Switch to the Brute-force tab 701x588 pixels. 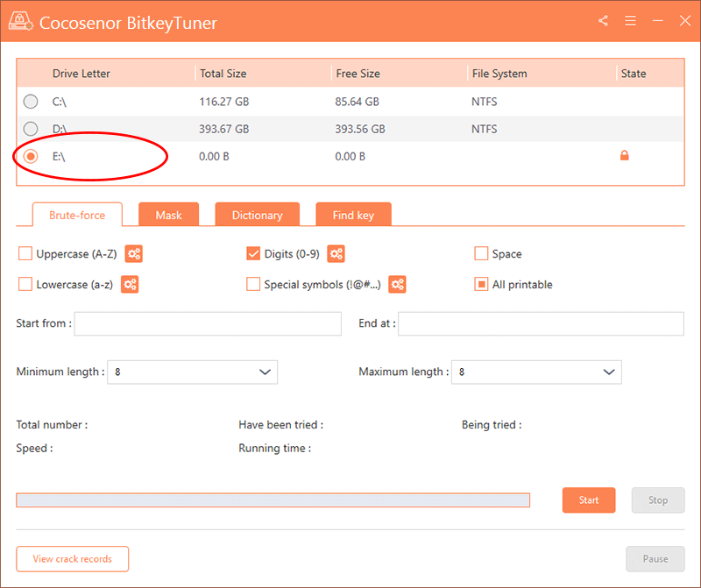[77, 215]
